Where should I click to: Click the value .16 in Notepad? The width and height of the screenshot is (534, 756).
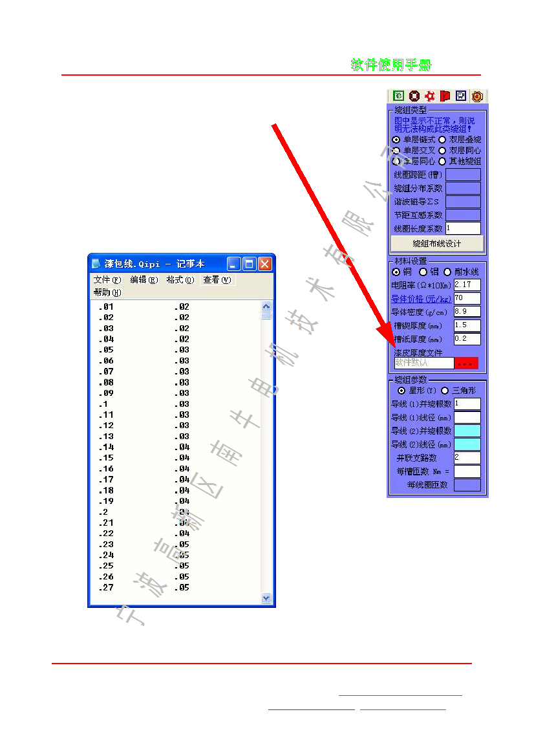click(x=106, y=469)
